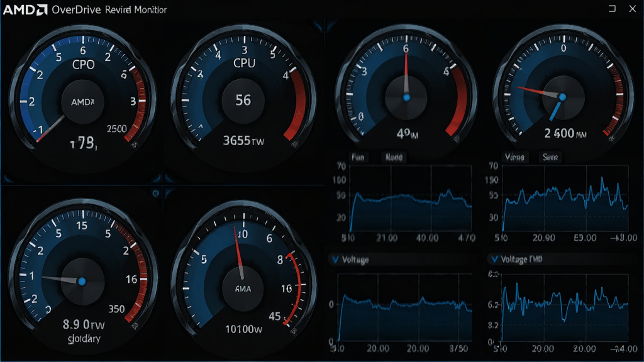
Task: Click the AMD logo in the title bar
Action: 25,9
